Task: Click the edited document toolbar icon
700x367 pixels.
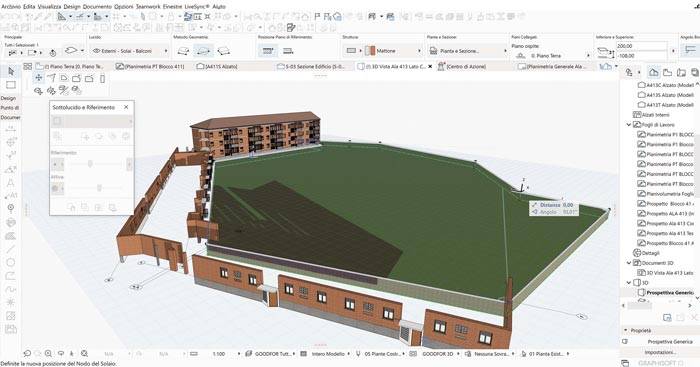Action: pos(291,28)
